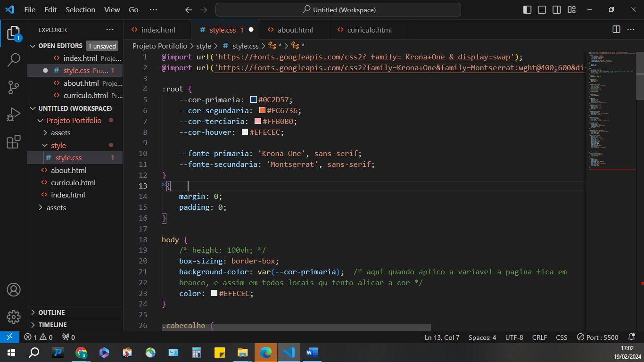Image resolution: width=644 pixels, height=362 pixels.
Task: Open the Selection menu
Action: [81, 9]
